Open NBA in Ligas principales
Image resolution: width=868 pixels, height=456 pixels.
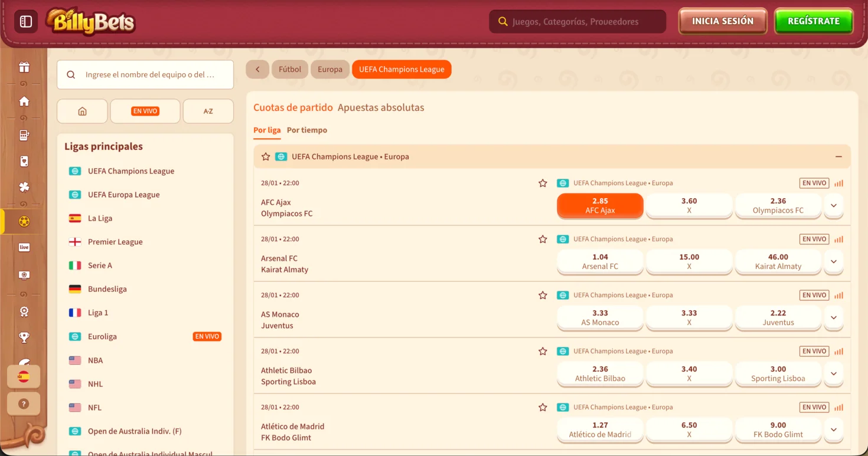145,360
